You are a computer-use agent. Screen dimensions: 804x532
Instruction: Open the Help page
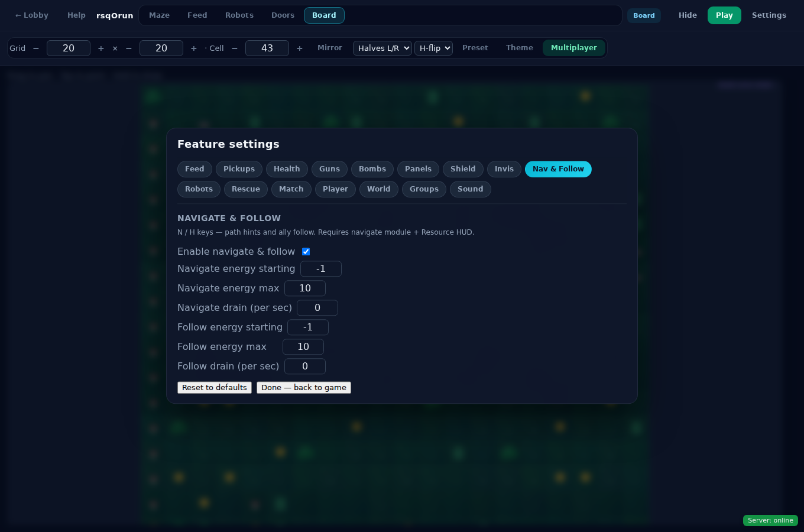(x=76, y=15)
